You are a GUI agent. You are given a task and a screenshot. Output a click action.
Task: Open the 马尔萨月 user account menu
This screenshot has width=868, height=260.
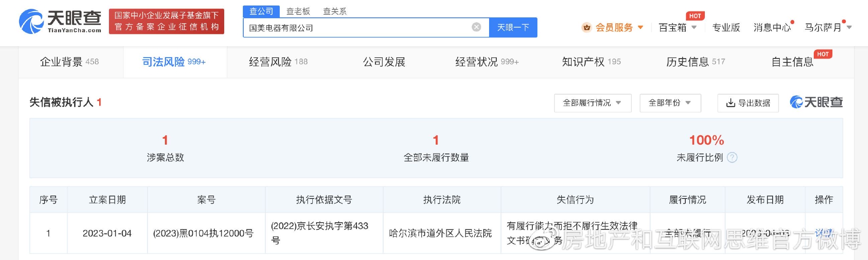coord(828,28)
